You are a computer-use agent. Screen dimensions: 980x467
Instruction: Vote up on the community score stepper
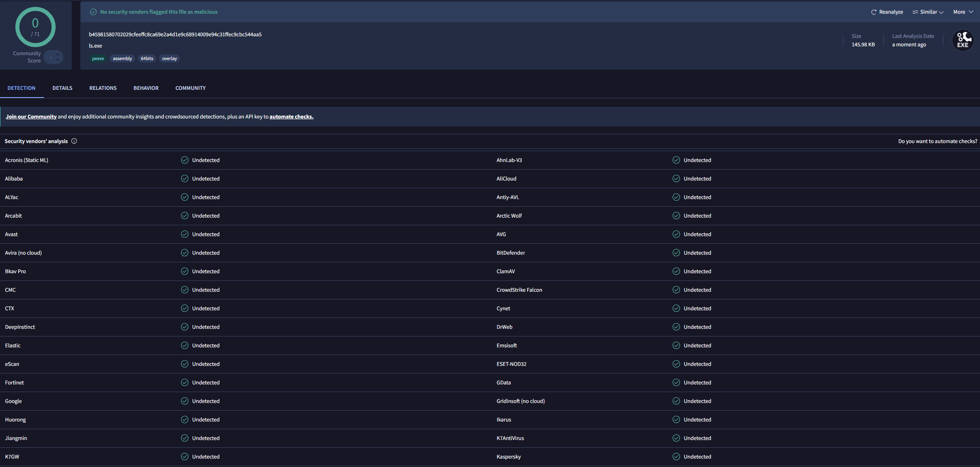point(58,54)
